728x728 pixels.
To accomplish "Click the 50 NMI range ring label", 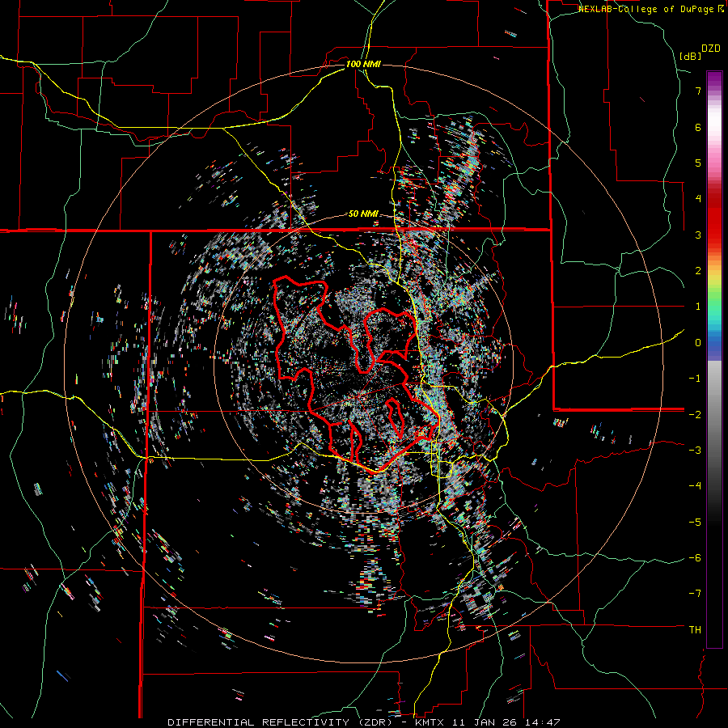I will [363, 214].
